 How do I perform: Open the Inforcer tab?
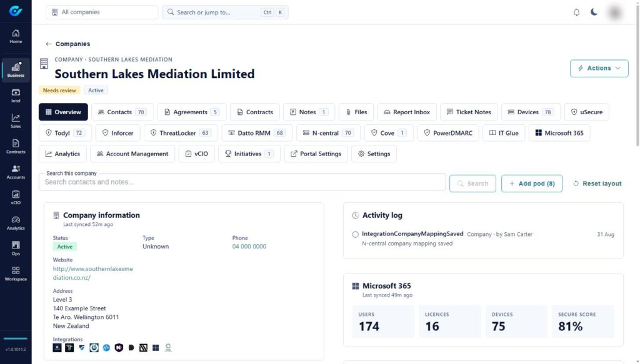118,133
